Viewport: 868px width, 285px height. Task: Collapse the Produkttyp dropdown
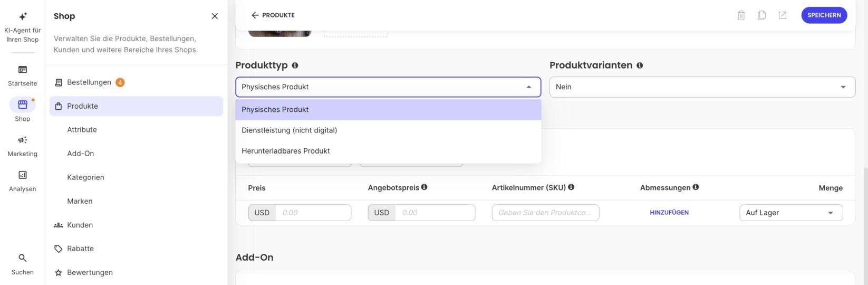pyautogui.click(x=388, y=87)
